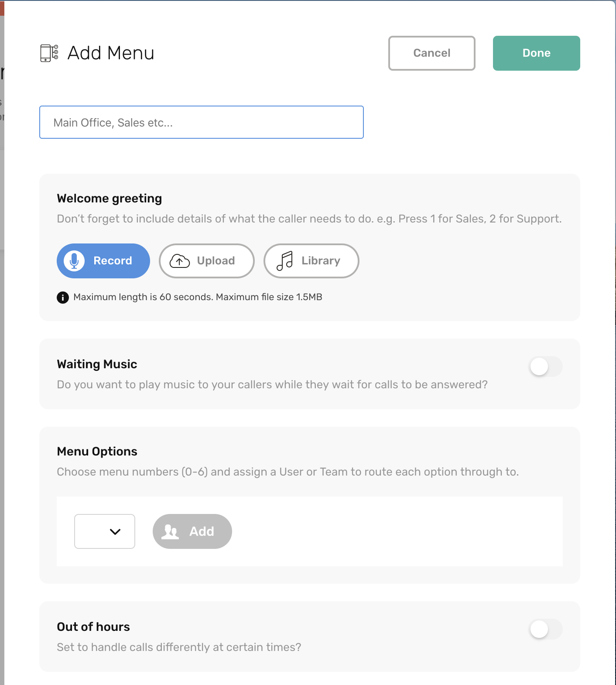Viewport: 616px width, 685px height.
Task: Click the Main Office name input field
Action: pos(202,122)
